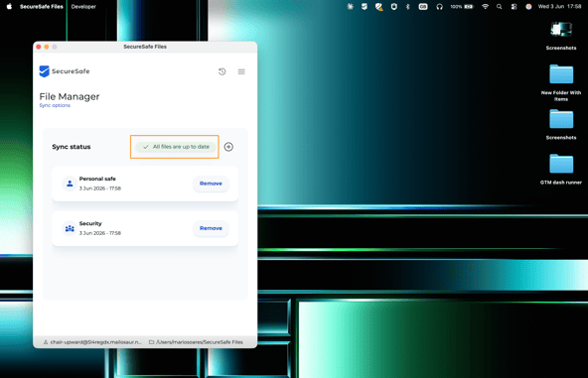Click the account email in status bar
The width and height of the screenshot is (588, 378).
coord(95,342)
